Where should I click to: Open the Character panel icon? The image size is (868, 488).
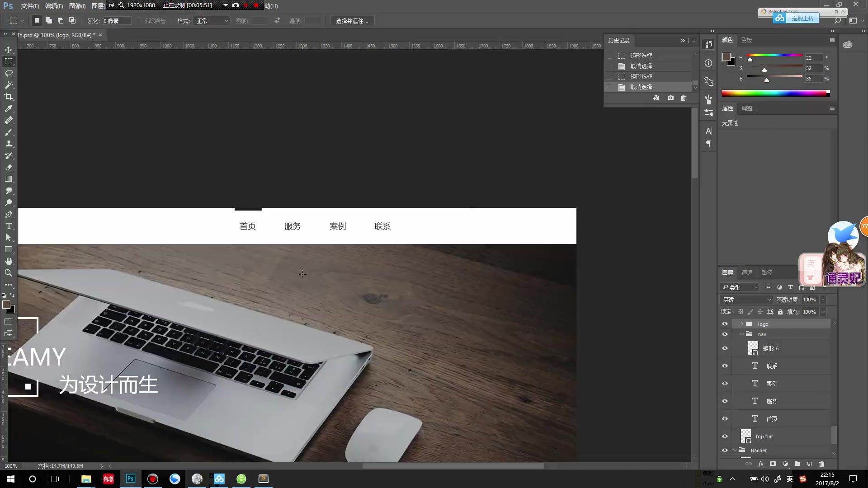pyautogui.click(x=709, y=131)
